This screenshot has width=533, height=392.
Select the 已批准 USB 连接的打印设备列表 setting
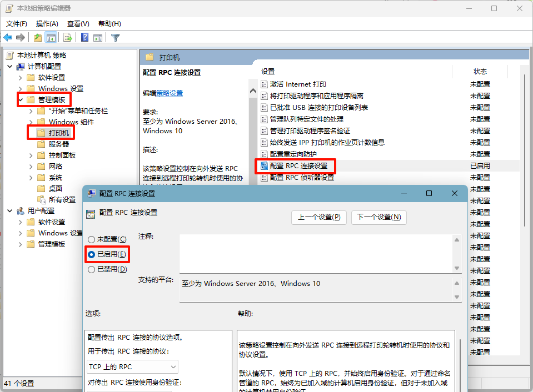coord(319,108)
